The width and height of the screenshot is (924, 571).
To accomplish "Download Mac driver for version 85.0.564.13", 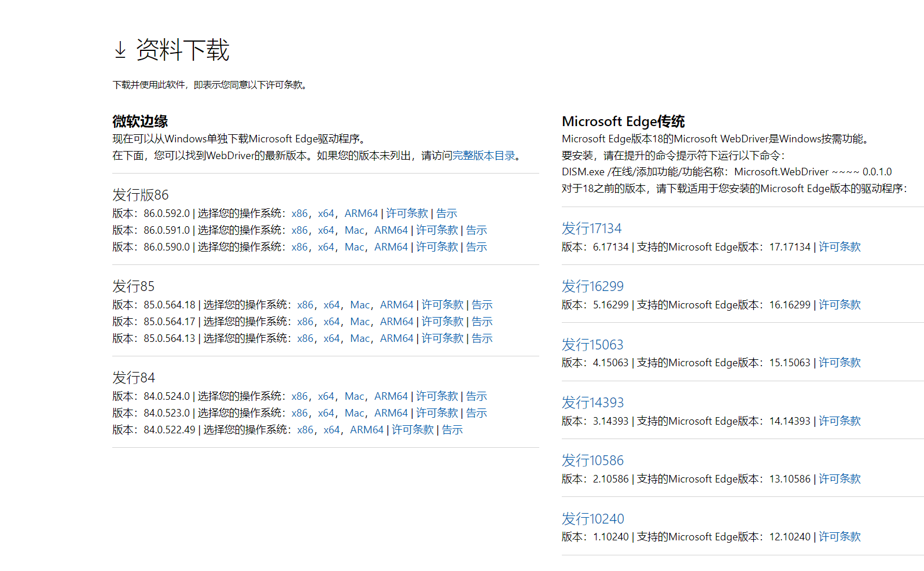I will pyautogui.click(x=360, y=338).
